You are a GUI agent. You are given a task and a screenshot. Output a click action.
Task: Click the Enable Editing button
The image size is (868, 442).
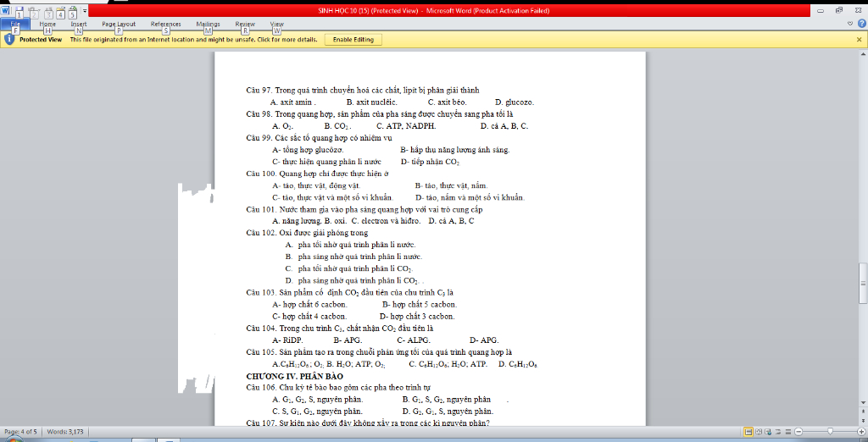pyautogui.click(x=353, y=39)
